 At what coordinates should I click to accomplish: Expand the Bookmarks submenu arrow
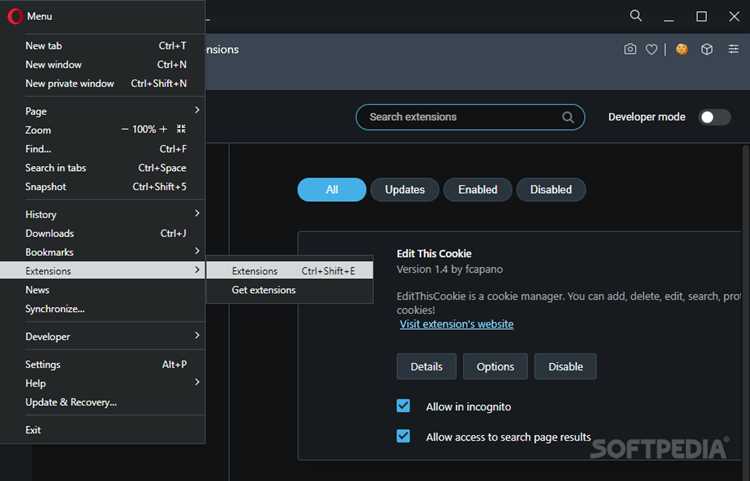click(x=197, y=251)
